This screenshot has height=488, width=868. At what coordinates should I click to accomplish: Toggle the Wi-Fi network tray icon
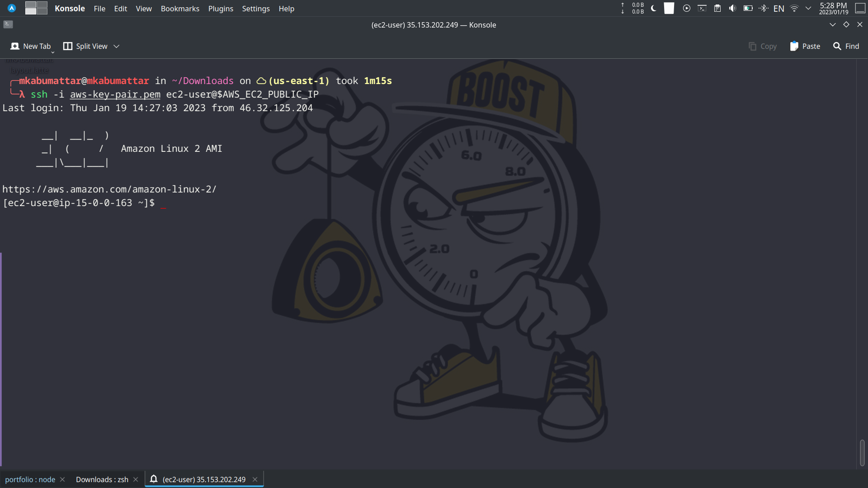click(794, 8)
